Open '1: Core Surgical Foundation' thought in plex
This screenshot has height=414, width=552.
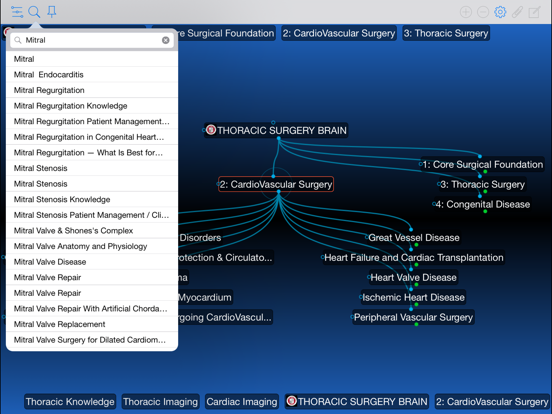click(483, 164)
